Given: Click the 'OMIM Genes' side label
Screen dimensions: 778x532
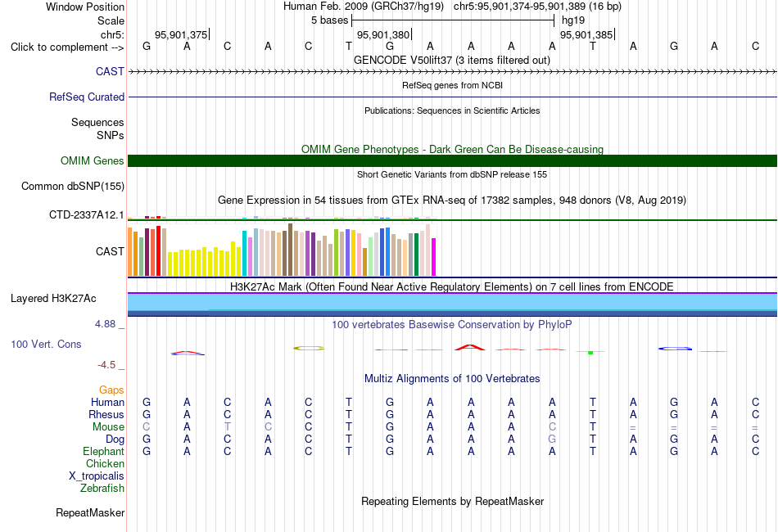Looking at the screenshot, I should click(92, 160).
